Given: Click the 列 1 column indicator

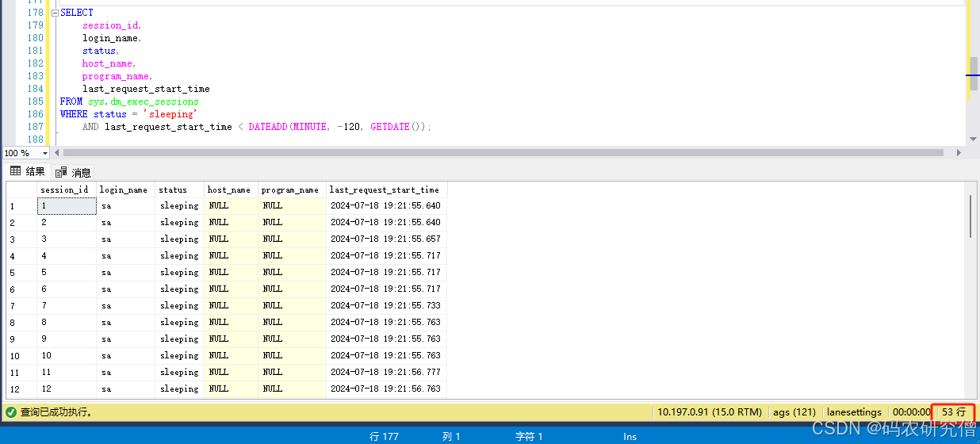Looking at the screenshot, I should [451, 436].
